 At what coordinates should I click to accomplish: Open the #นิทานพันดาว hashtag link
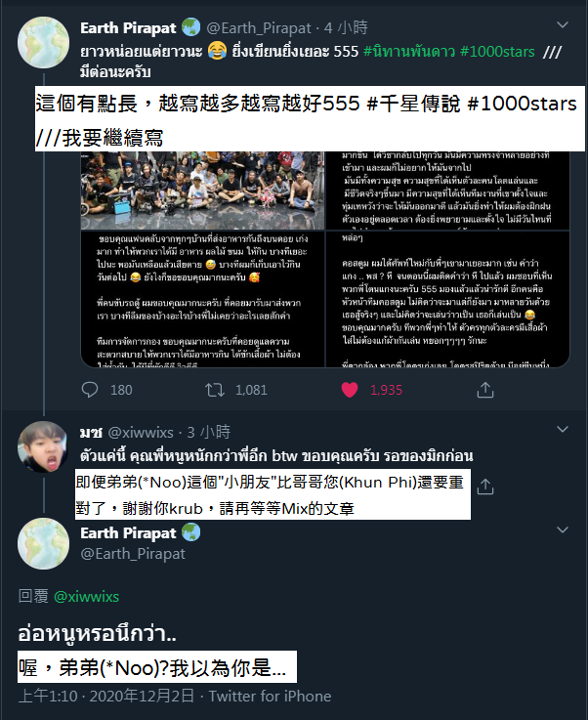coord(408,51)
